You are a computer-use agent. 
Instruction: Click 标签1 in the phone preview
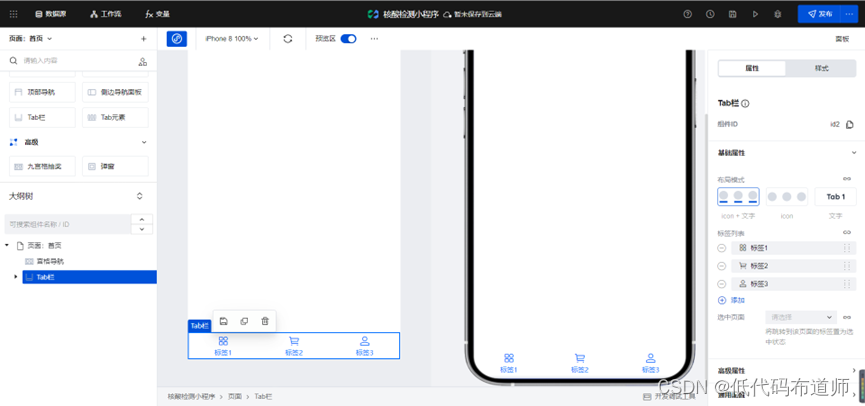(x=509, y=364)
